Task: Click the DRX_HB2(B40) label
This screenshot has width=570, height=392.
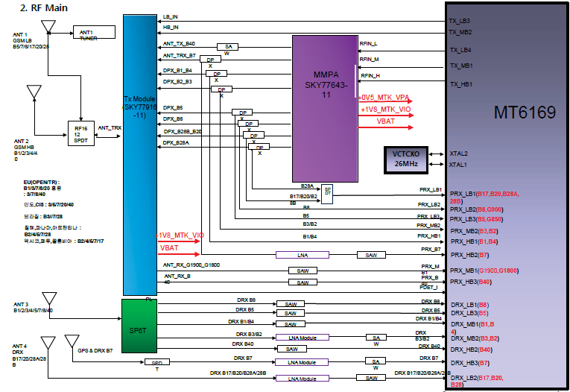Action: point(472,350)
